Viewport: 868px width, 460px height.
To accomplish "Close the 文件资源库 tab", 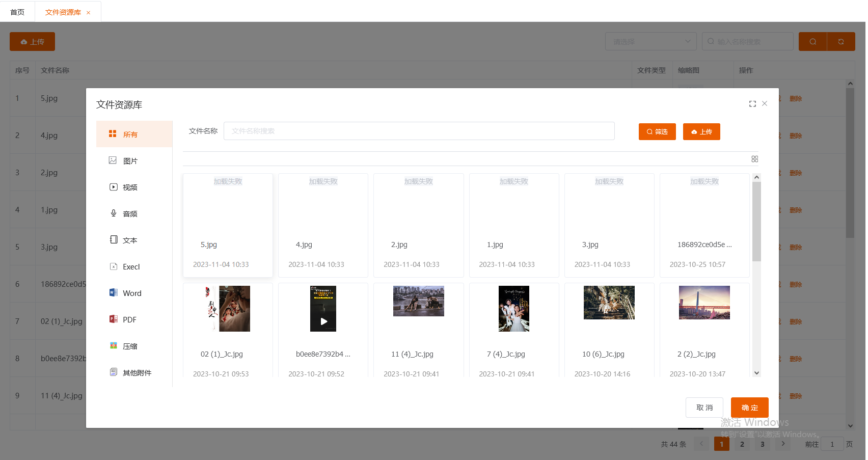I will (x=88, y=13).
